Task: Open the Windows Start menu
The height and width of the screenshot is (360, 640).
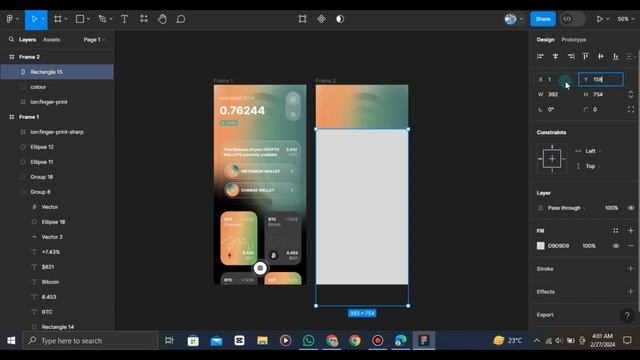Action: (11, 340)
